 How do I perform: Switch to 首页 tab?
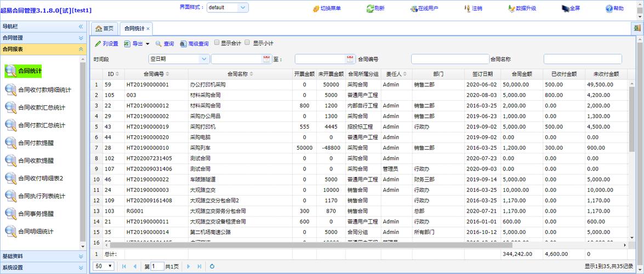(104, 28)
